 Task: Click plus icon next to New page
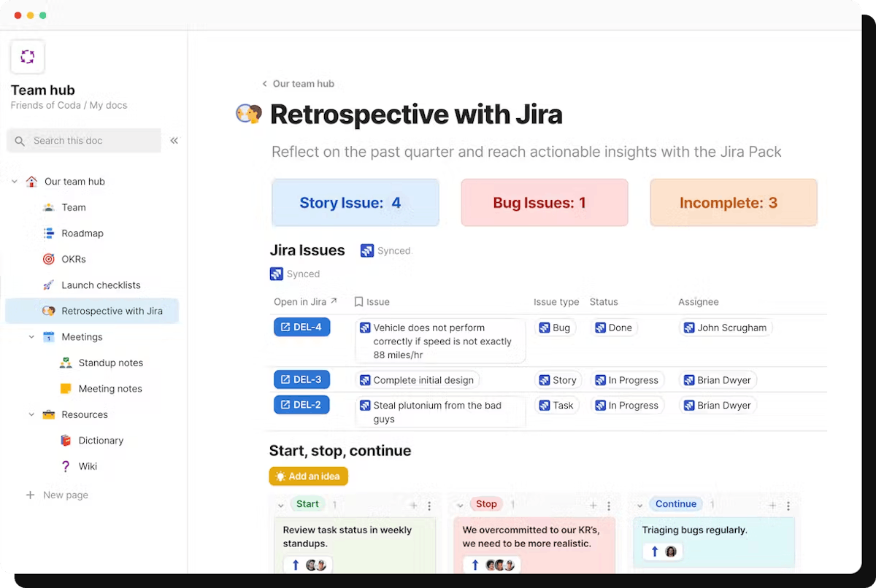pyautogui.click(x=30, y=495)
